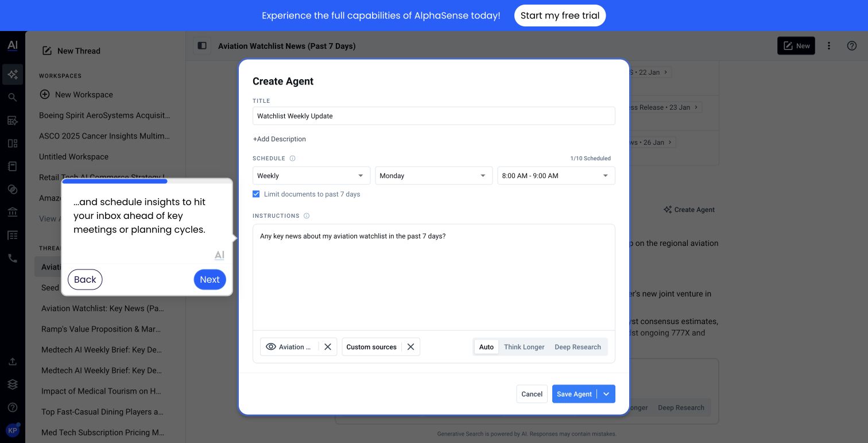The width and height of the screenshot is (868, 443).
Task: Open the Untitled Workspace item
Action: 73,156
